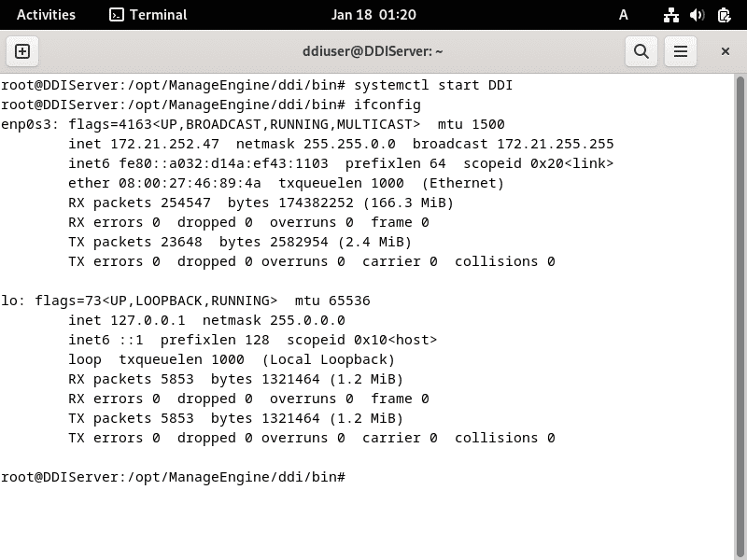Click the enp0s3 interface name

point(27,125)
